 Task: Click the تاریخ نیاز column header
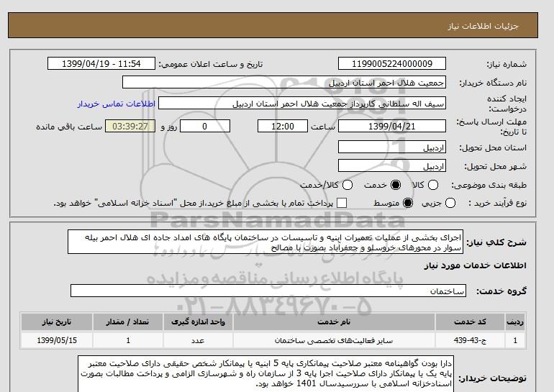point(57,322)
